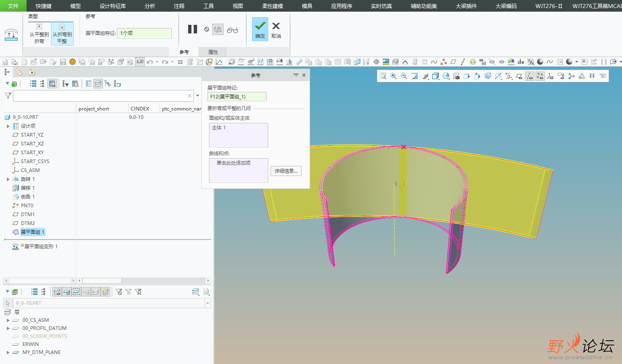The height and width of the screenshot is (364, 622).
Task: Toggle datum plane display icon
Action: (519, 76)
